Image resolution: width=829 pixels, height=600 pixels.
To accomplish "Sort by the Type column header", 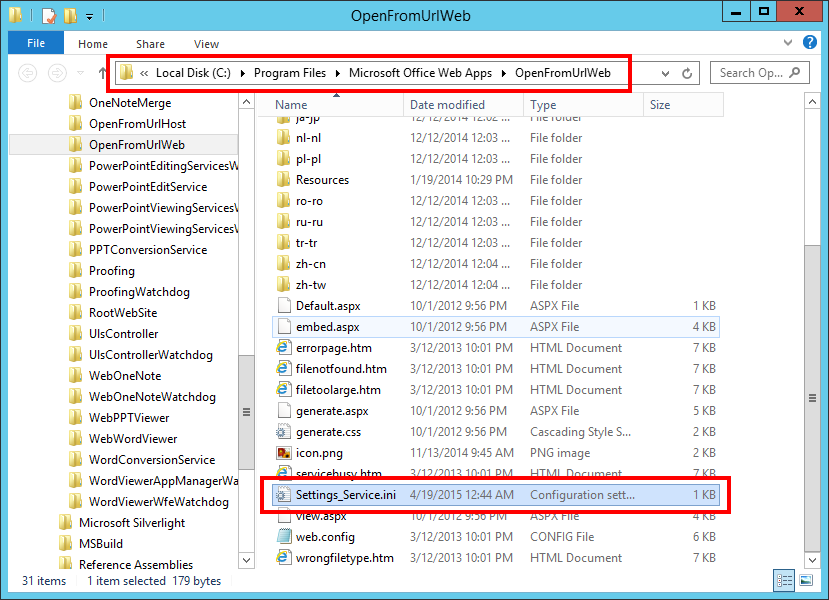I will [583, 105].
